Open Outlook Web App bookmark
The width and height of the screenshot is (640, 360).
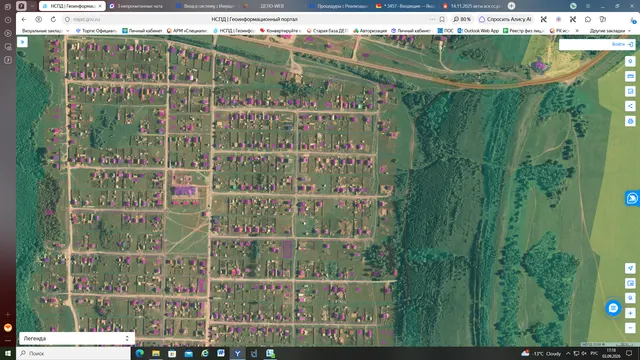point(478,31)
